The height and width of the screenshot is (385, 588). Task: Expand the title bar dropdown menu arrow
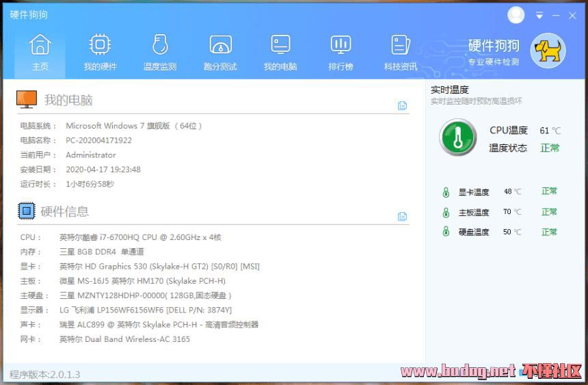coord(539,16)
